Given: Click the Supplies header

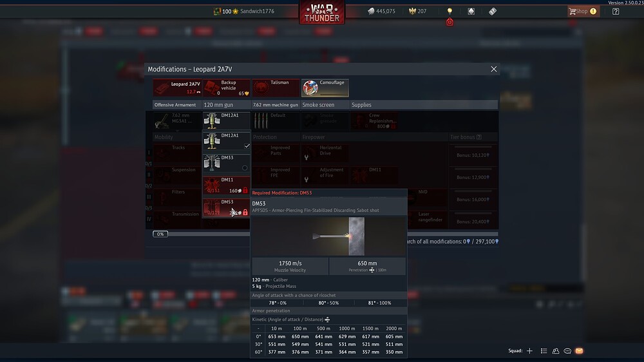Looking at the screenshot, I should [424, 105].
